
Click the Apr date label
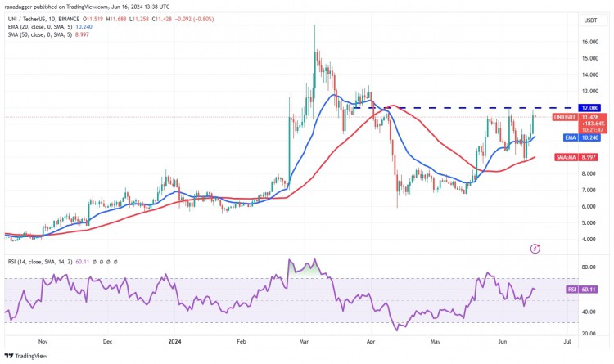(x=371, y=341)
